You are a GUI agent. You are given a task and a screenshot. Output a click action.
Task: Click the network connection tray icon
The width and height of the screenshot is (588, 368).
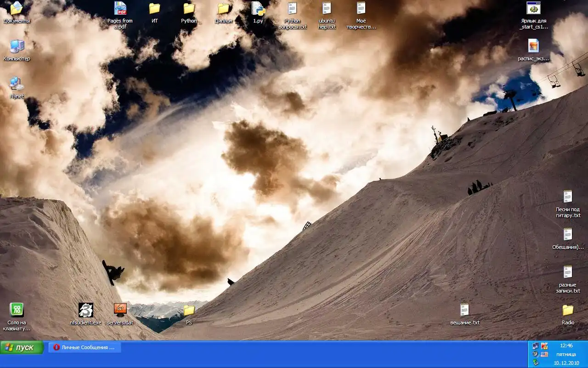[x=536, y=346]
